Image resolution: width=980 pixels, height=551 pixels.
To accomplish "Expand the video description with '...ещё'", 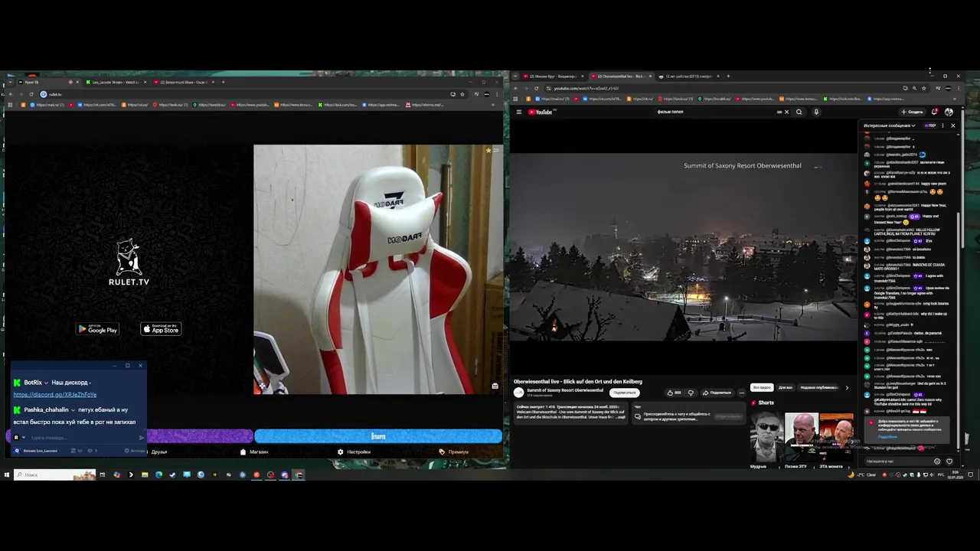I will tap(621, 417).
